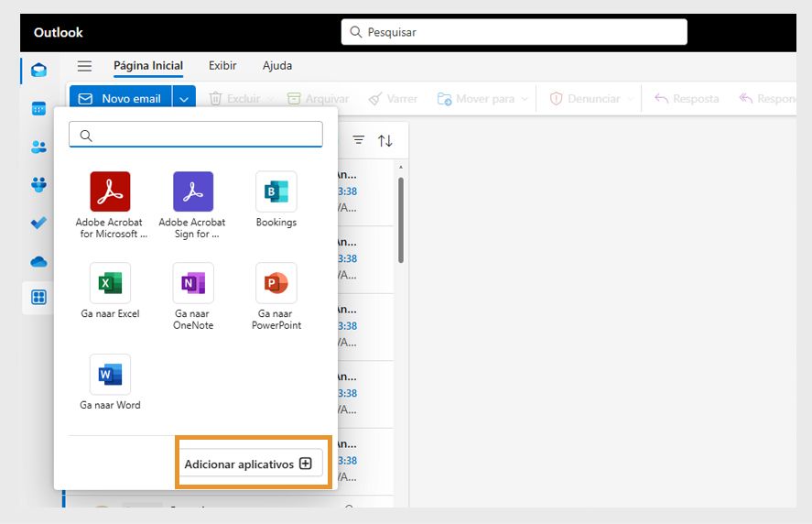The height and width of the screenshot is (524, 812).
Task: Open Adobe Acrobat Sign app
Action: 192,205
